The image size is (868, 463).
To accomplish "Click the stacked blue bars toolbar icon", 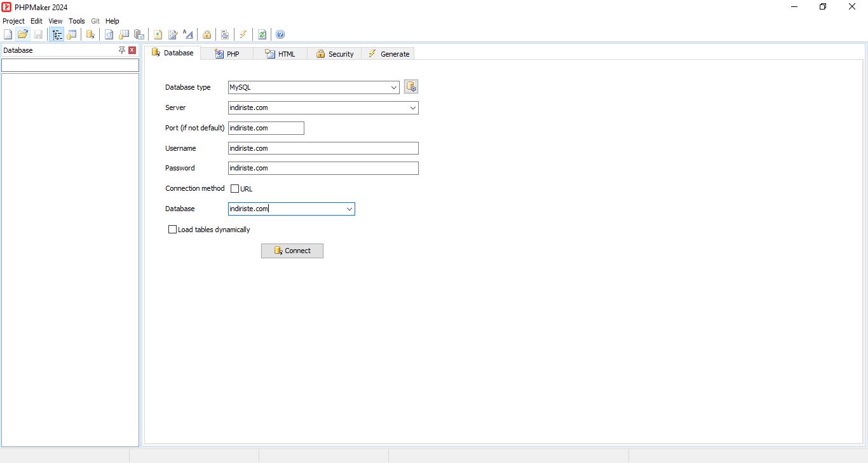I will tap(225, 34).
